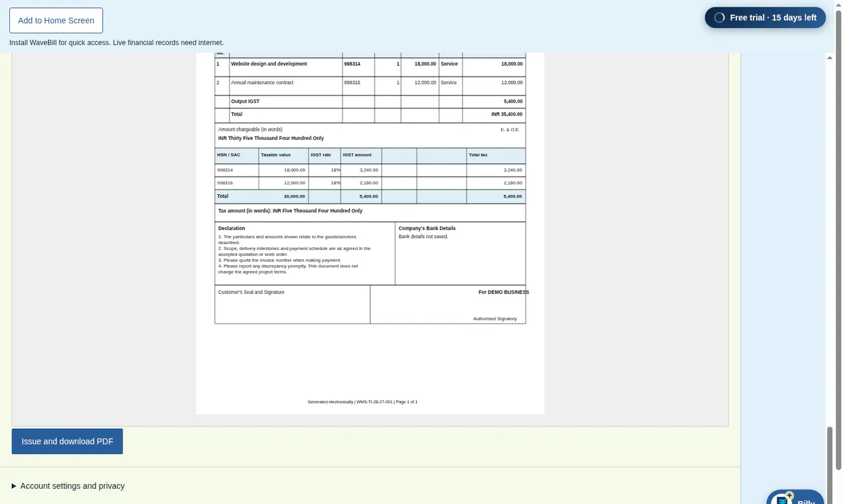843x504 pixels.
Task: Click 'Company's Bank Details' heading
Action: (x=427, y=228)
